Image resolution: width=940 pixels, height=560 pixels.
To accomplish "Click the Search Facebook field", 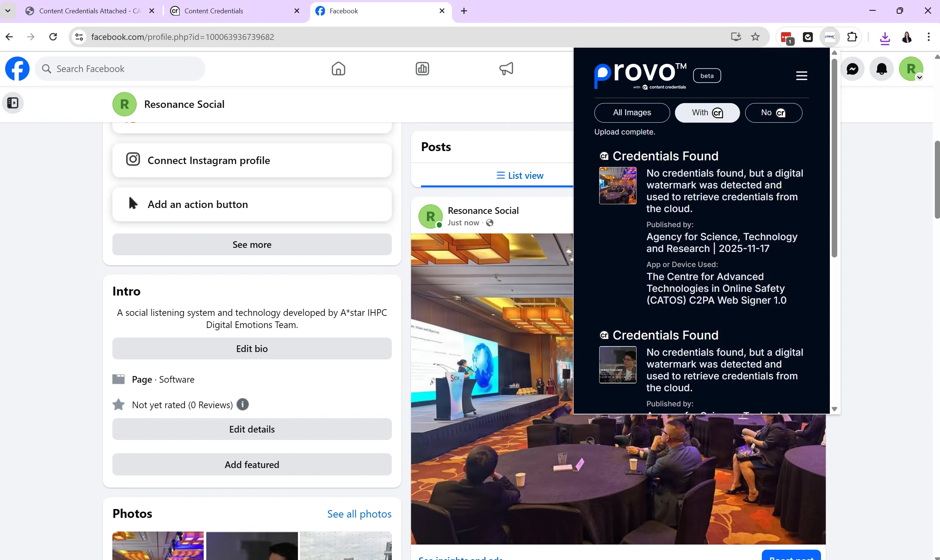I will tap(121, 69).
